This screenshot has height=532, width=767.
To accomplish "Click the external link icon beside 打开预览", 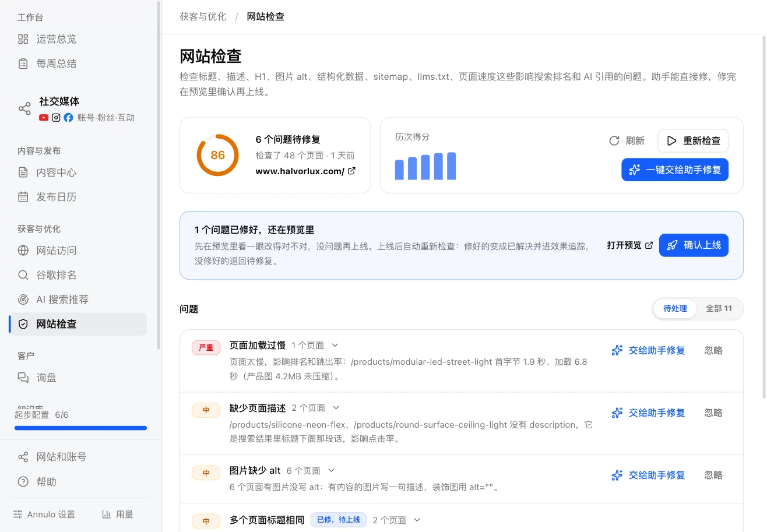I will point(649,245).
